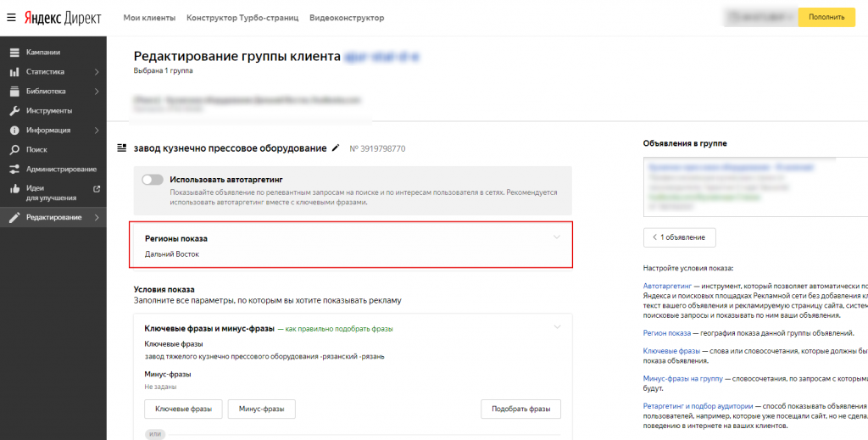Click the thumbs-up Идеи icon
This screenshot has height=440, width=868.
point(14,188)
